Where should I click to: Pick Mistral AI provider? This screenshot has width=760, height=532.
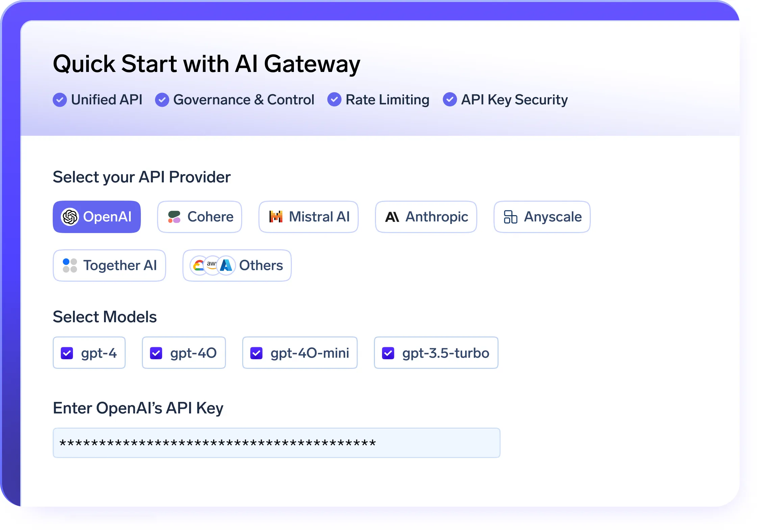[x=308, y=217]
